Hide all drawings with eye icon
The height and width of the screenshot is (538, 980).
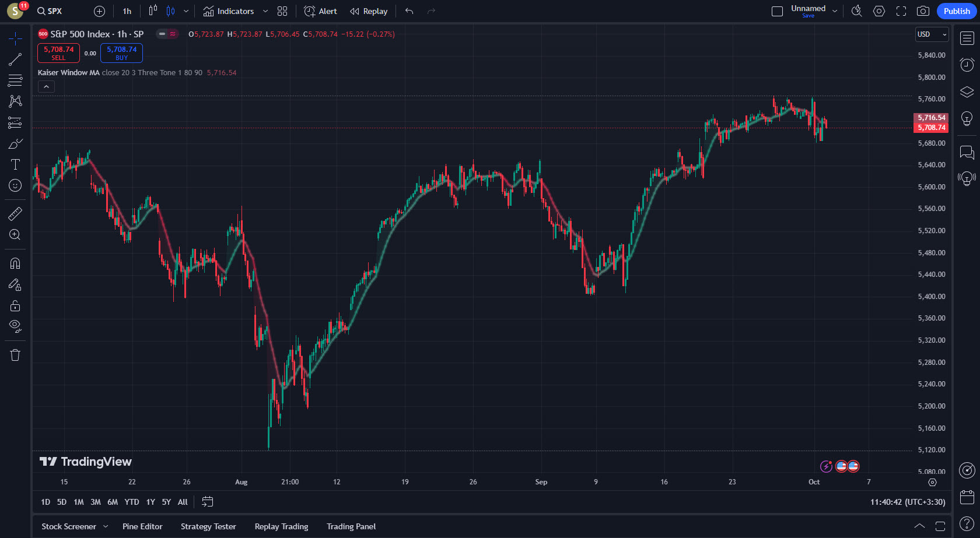click(x=15, y=326)
